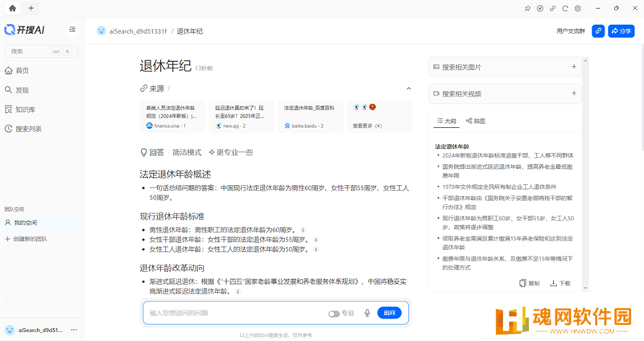Click the microphone voice input icon
Viewport: 644px width, 341px height.
click(x=367, y=313)
